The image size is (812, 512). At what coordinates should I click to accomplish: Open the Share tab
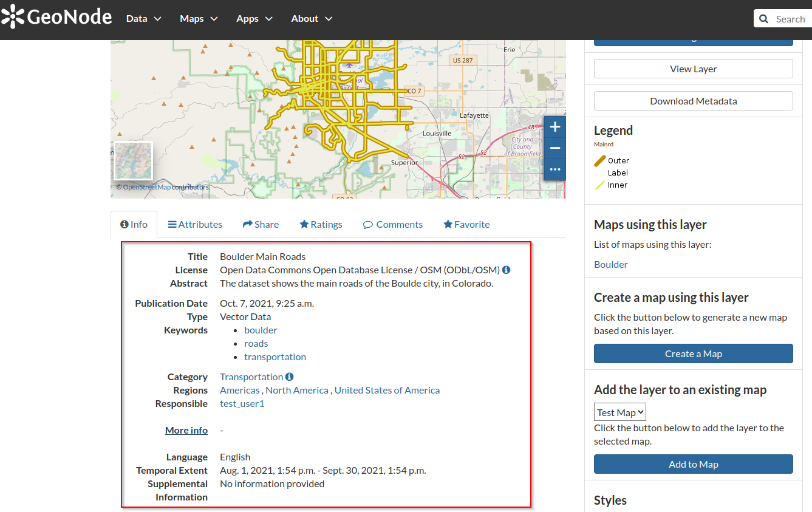(x=261, y=224)
